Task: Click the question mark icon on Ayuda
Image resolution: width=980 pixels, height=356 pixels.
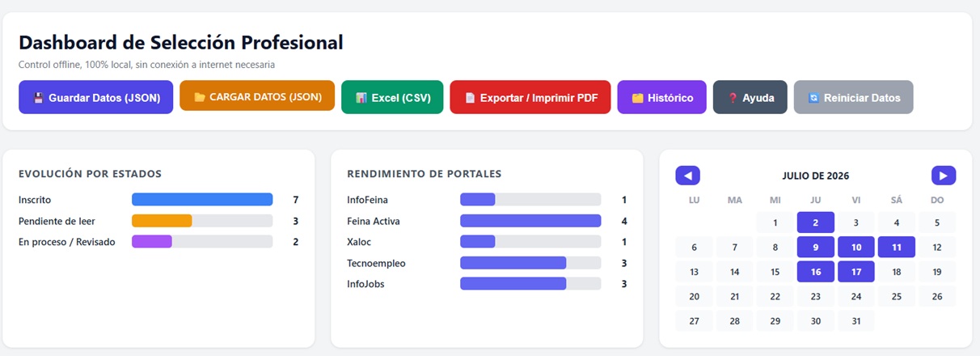Action: click(733, 98)
